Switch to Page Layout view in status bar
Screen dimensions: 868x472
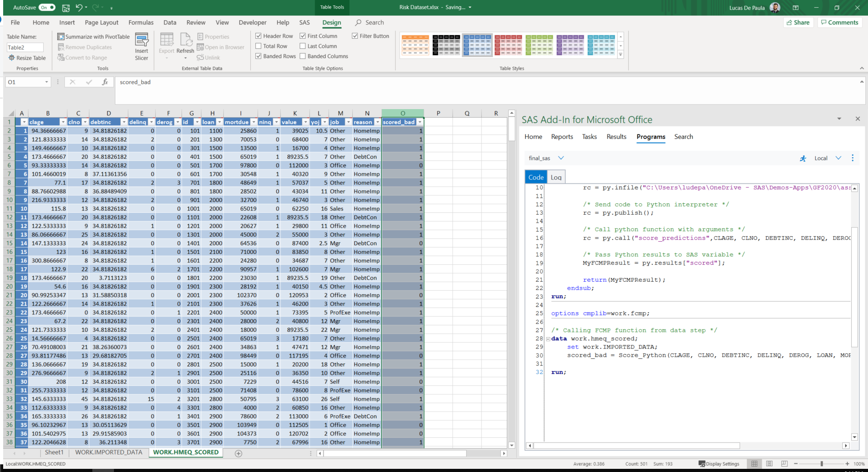tap(769, 463)
